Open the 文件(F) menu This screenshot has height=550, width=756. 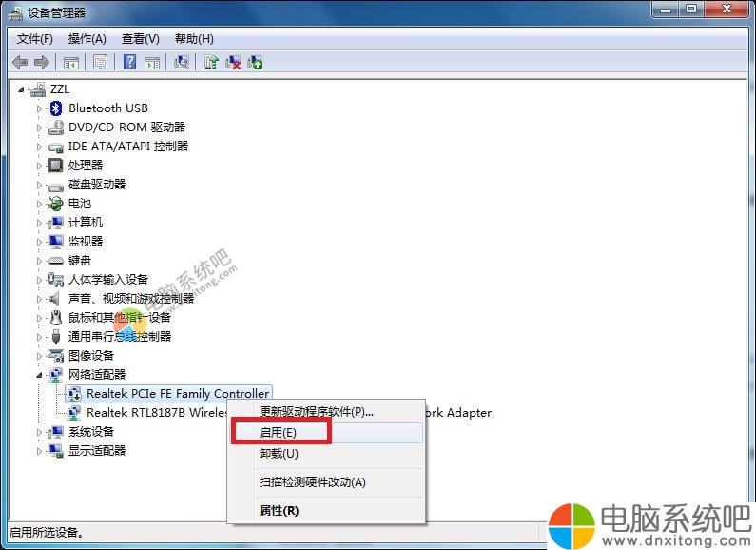pos(35,39)
